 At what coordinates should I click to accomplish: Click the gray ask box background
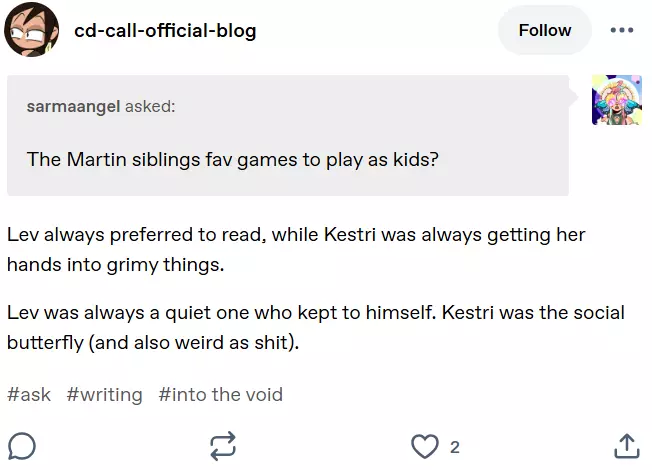point(288,135)
